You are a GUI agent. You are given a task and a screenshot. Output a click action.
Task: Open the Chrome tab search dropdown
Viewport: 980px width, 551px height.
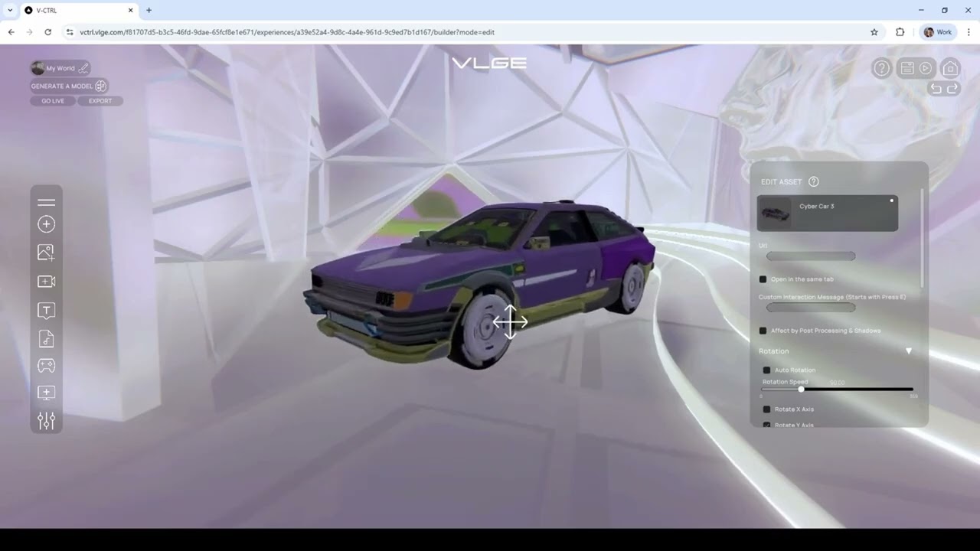(10, 10)
